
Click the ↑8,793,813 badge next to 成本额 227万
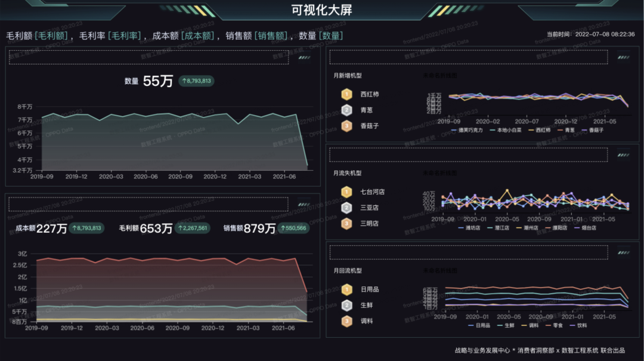click(86, 228)
